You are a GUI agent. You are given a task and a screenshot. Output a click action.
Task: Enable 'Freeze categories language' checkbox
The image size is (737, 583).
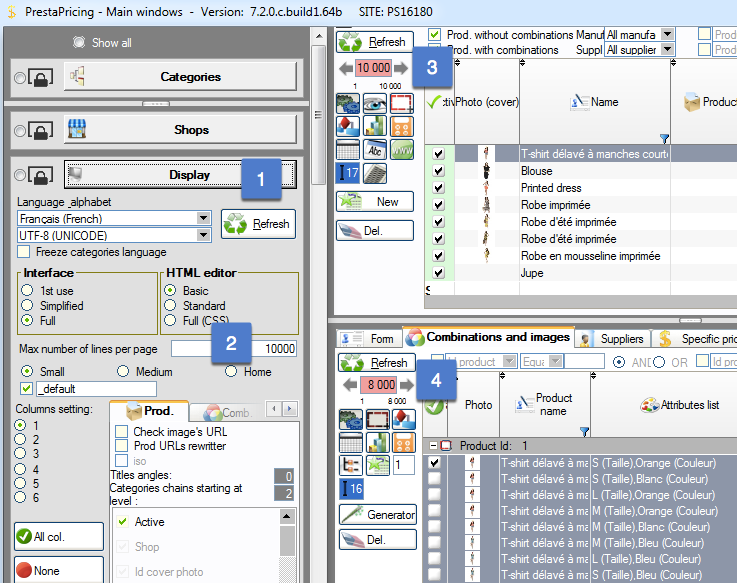pyautogui.click(x=25, y=252)
